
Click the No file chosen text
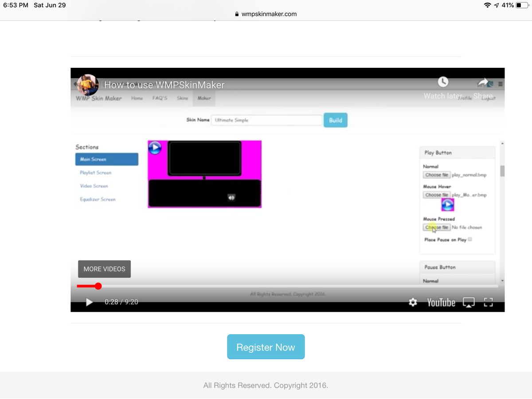tap(467, 227)
